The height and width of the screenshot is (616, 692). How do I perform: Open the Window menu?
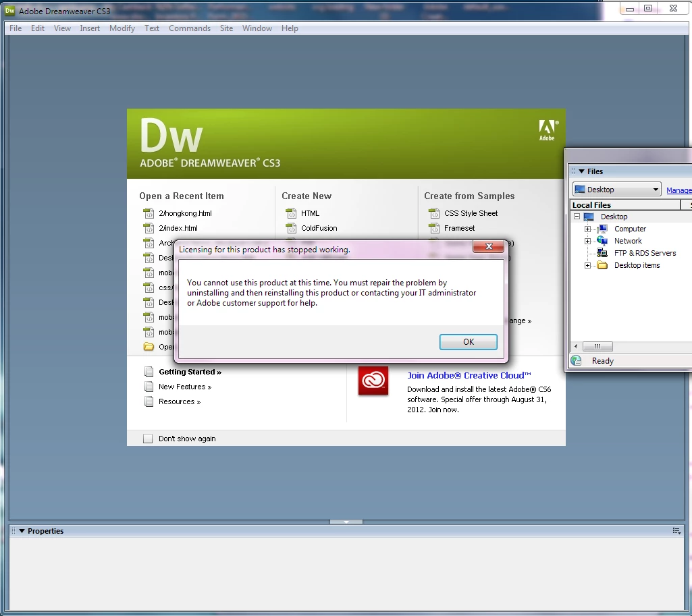[257, 28]
